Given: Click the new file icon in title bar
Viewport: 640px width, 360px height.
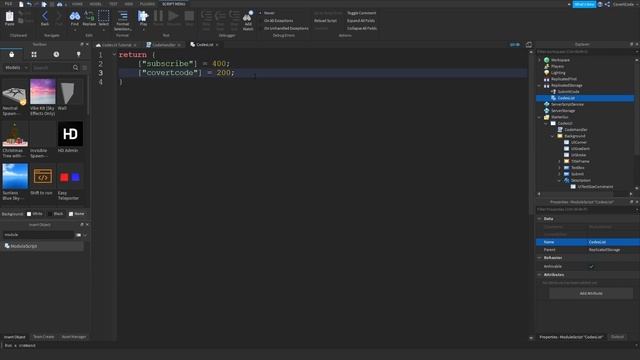Looking at the screenshot, I should point(21,4).
